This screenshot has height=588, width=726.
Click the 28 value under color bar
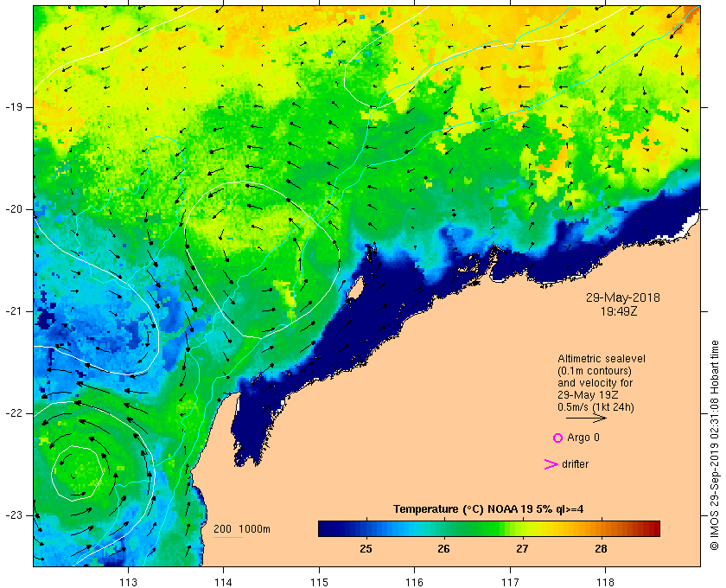601,549
